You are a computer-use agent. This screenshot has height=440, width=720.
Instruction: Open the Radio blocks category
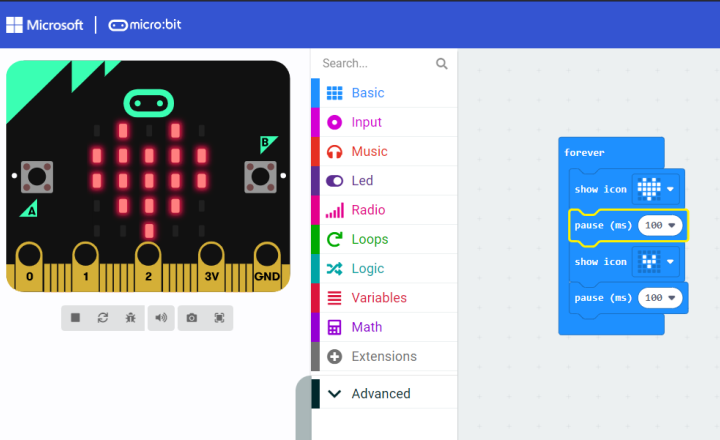(x=384, y=210)
